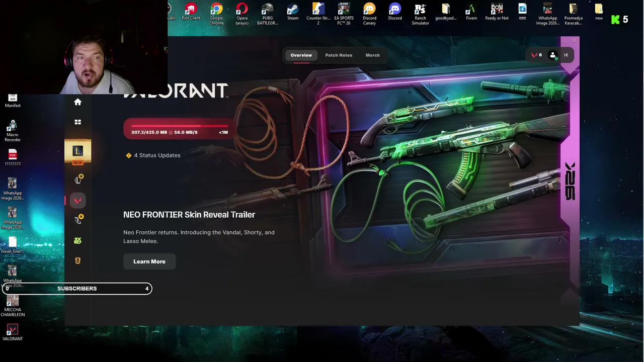Select the Macro Recorder desktop shortcut

tap(13, 131)
